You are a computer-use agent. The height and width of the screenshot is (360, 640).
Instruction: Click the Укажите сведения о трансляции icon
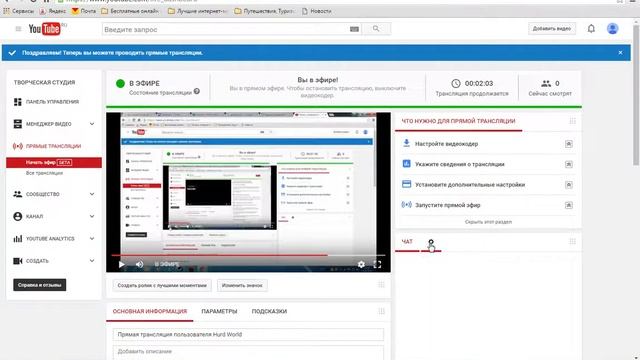406,164
